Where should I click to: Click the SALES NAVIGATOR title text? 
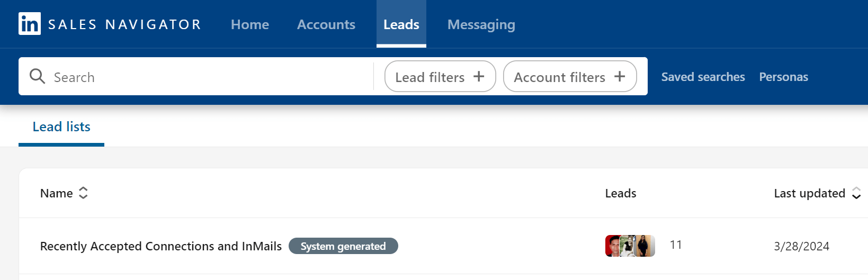(125, 24)
